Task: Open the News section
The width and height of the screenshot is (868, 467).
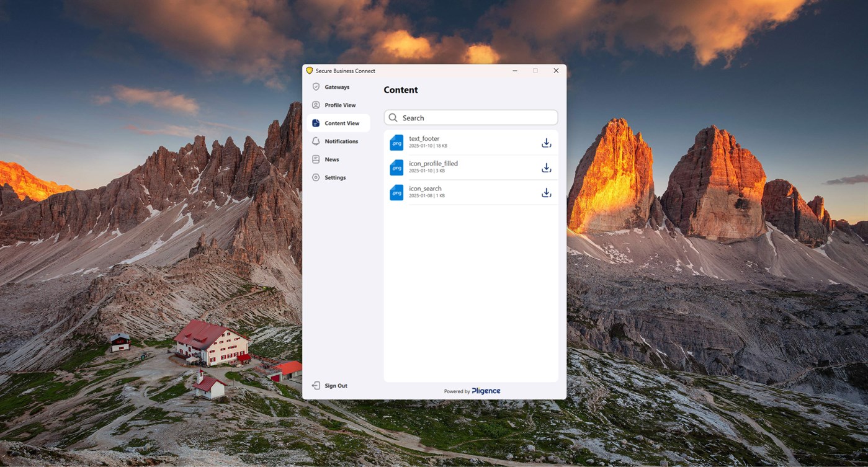Action: coord(339,159)
